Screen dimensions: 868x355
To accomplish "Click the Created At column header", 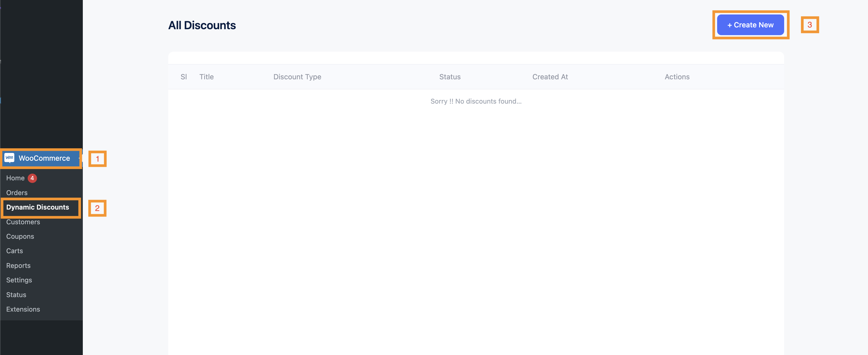I will [550, 76].
